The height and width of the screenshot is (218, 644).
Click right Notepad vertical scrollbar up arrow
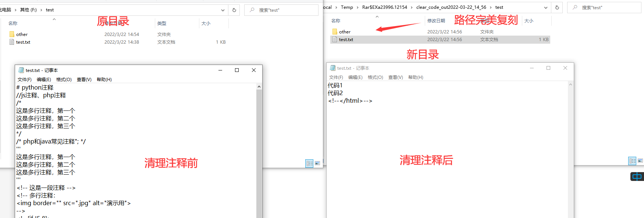[571, 84]
